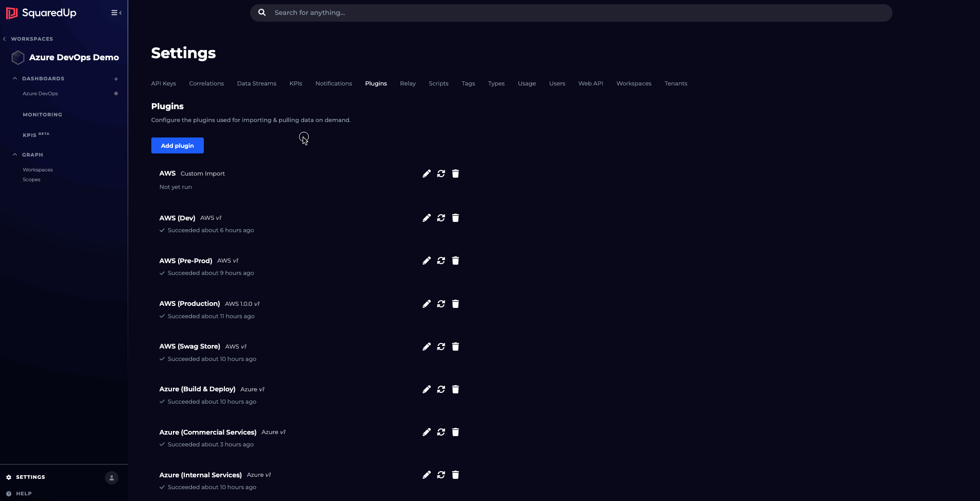Open Help in the sidebar footer
This screenshot has height=501, width=980.
coord(19,494)
